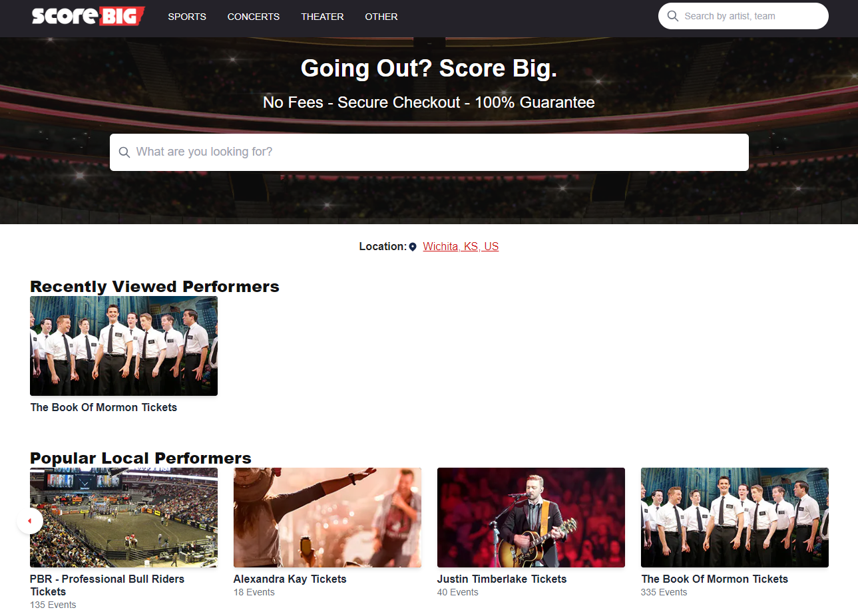Open Justin Timberlake Tickets link
The image size is (858, 616).
[502, 579]
